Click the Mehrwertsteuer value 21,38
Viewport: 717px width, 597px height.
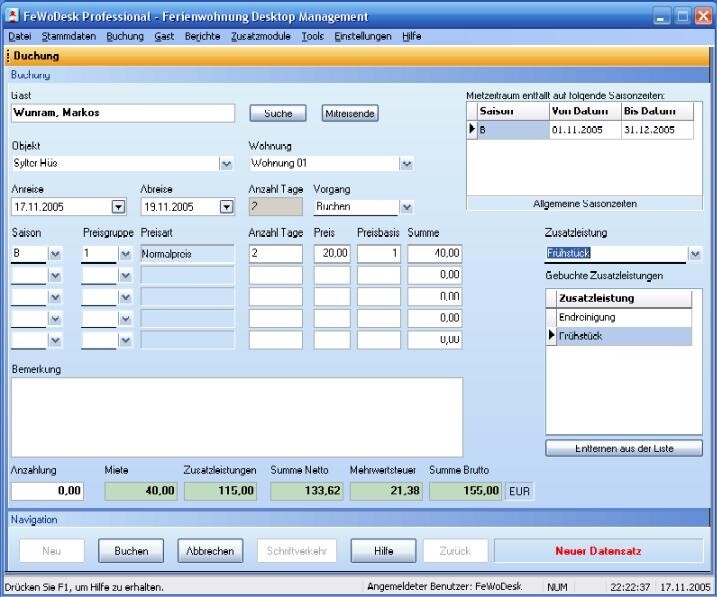386,491
